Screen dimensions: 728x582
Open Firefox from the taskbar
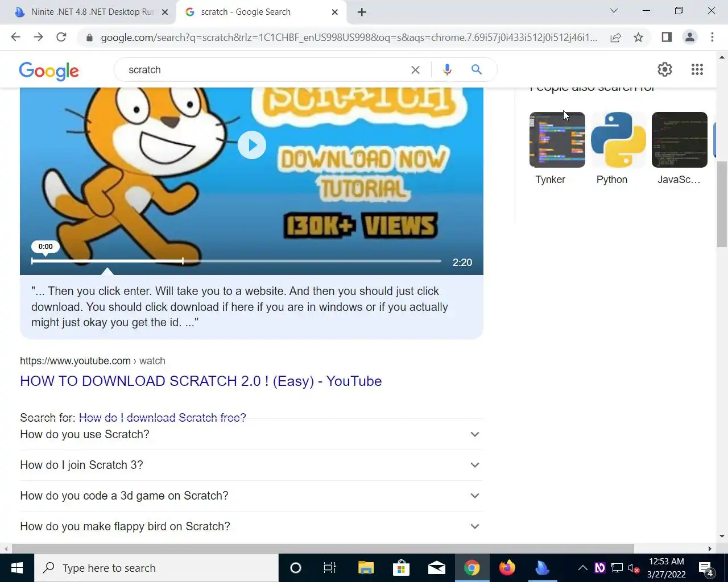pos(507,568)
